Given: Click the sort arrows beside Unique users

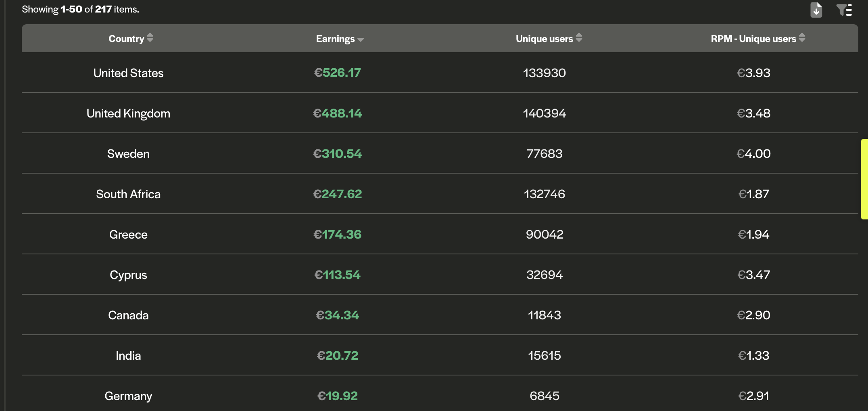Looking at the screenshot, I should pyautogui.click(x=579, y=38).
